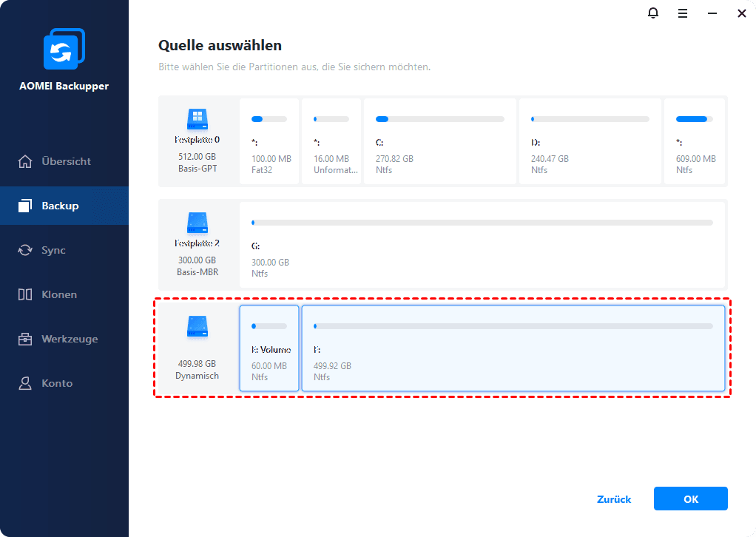This screenshot has width=756, height=537.
Task: Select the D: 240.47 GB partition
Action: coord(590,141)
